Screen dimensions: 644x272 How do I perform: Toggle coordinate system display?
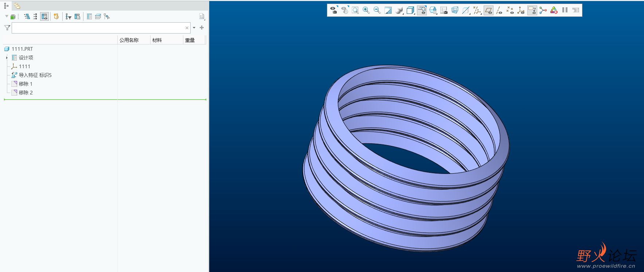click(x=521, y=10)
